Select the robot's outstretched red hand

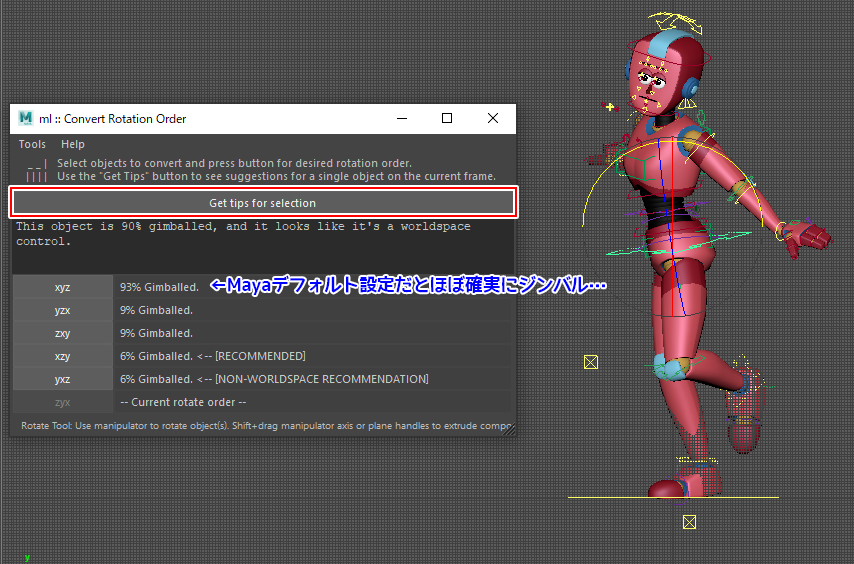pos(806,236)
